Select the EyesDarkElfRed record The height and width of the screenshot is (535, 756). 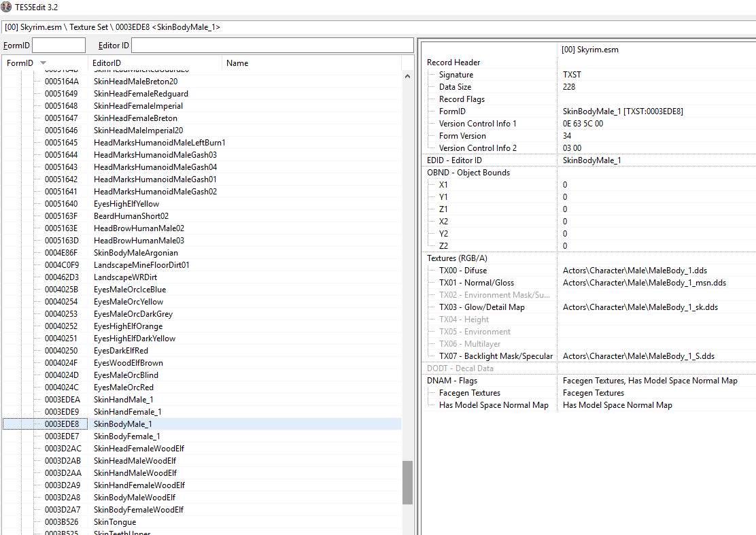coord(201,351)
